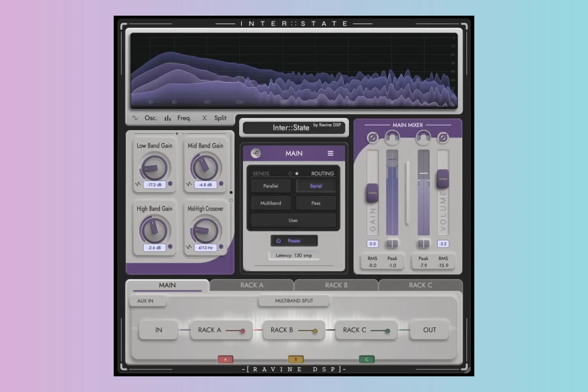Select Serial routing mode
588x392 pixels.
click(x=316, y=186)
